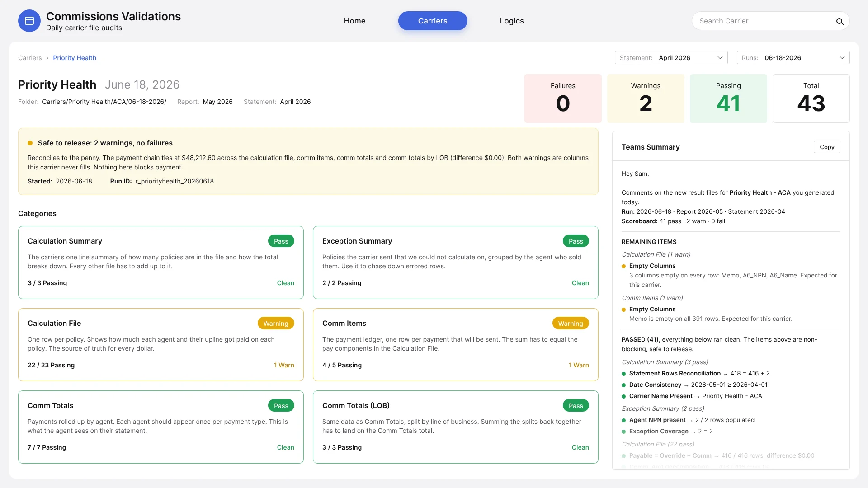Open the Total count tile
This screenshot has height=488, width=868.
coord(811,99)
